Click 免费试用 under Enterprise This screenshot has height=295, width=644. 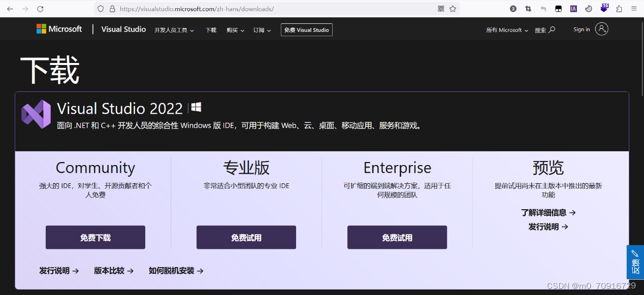397,237
